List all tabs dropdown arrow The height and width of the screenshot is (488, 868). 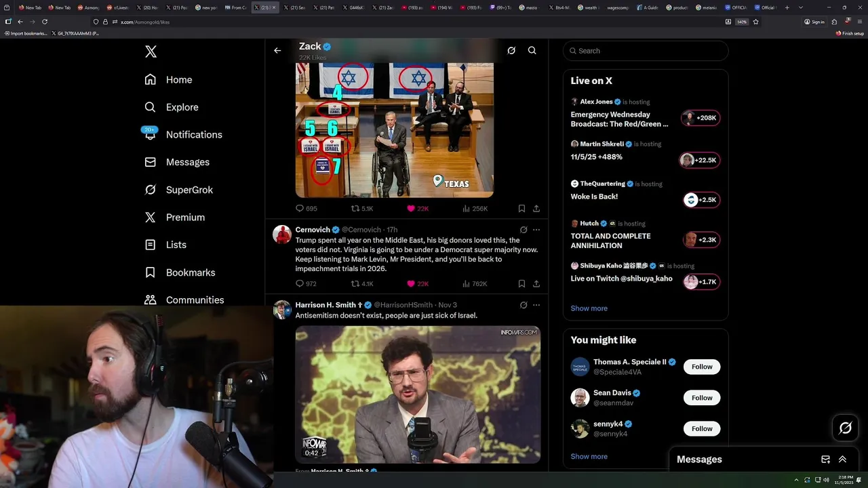(801, 7)
